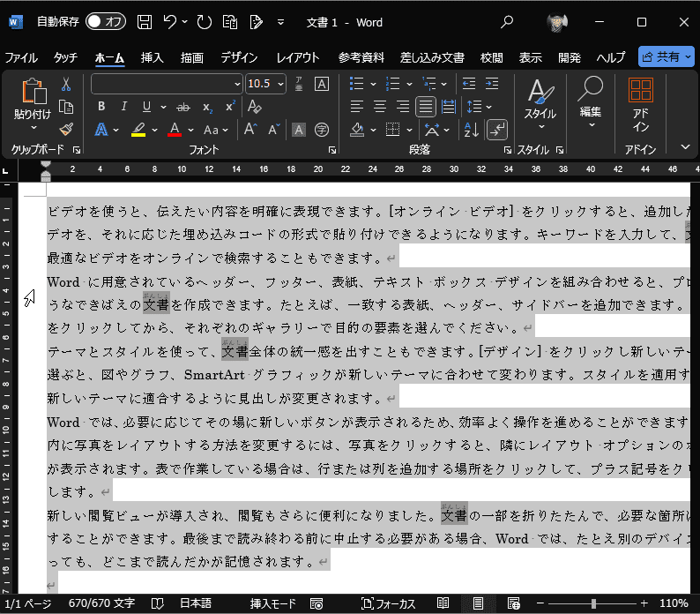Click the yellow text highlight color button
The width and height of the screenshot is (700, 614).
pos(138,130)
